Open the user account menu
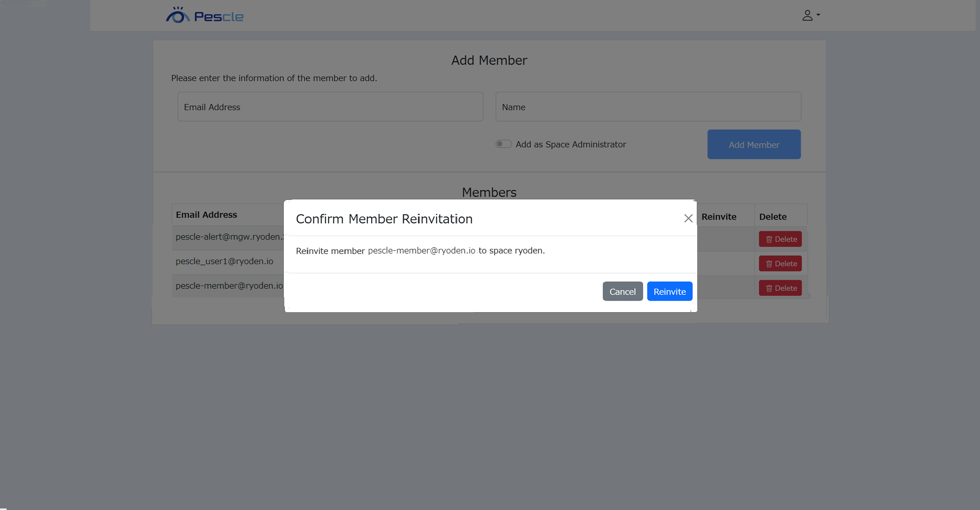980x510 pixels. [810, 15]
